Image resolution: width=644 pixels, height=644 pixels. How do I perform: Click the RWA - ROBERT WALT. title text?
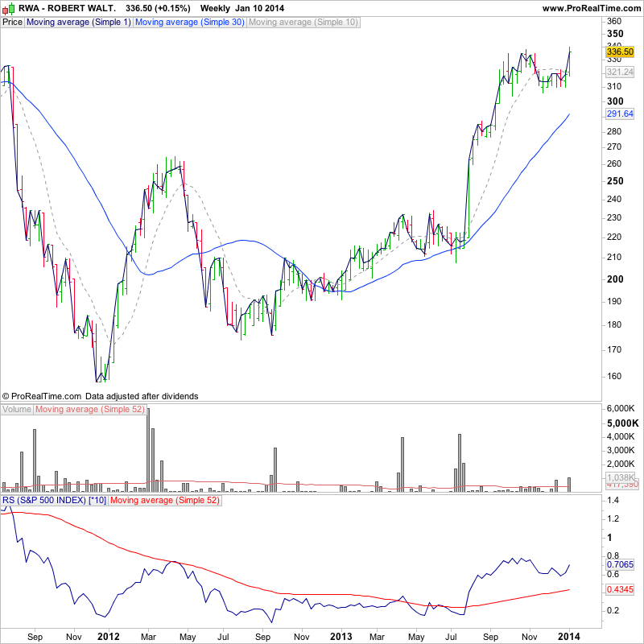tap(67, 8)
